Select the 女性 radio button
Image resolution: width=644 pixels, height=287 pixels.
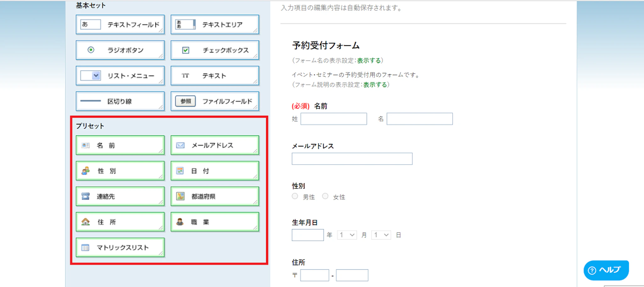325,196
